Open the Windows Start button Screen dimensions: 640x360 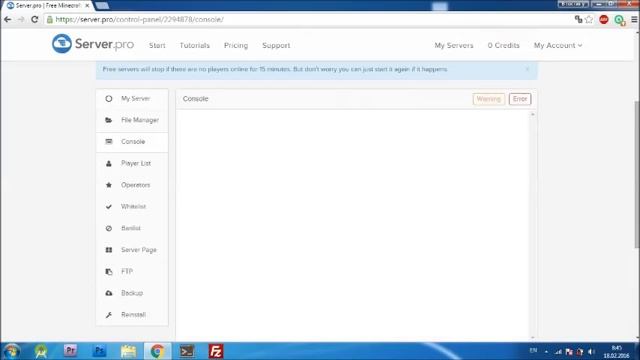coord(12,351)
